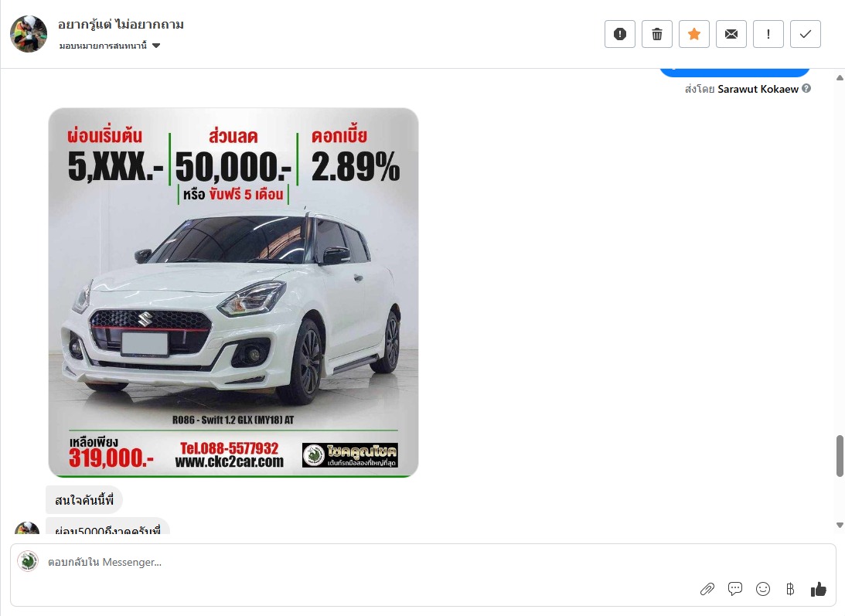
Task: Send a thumbs-up like
Action: (819, 589)
